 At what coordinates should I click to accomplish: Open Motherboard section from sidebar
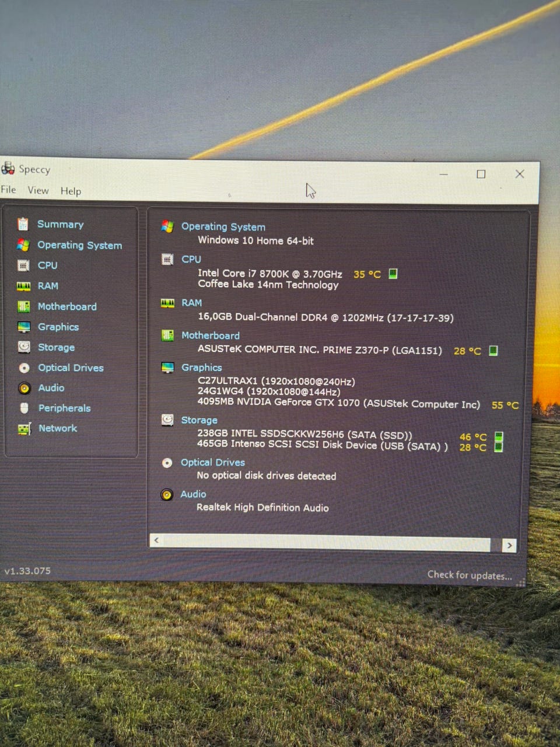(x=67, y=306)
